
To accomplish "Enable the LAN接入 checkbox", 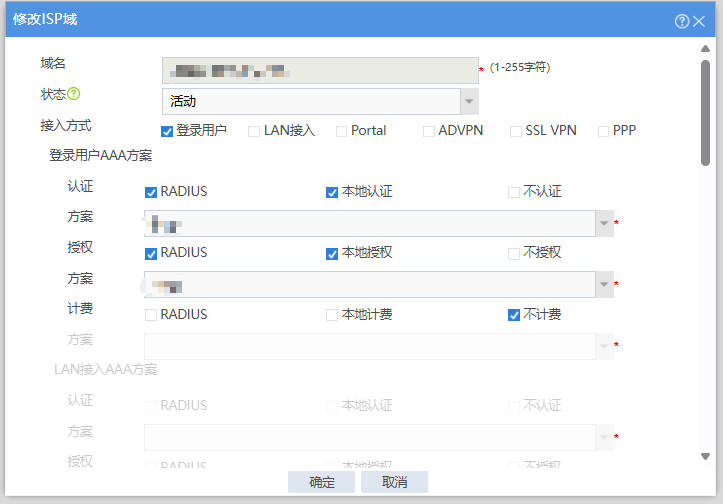I will click(254, 131).
